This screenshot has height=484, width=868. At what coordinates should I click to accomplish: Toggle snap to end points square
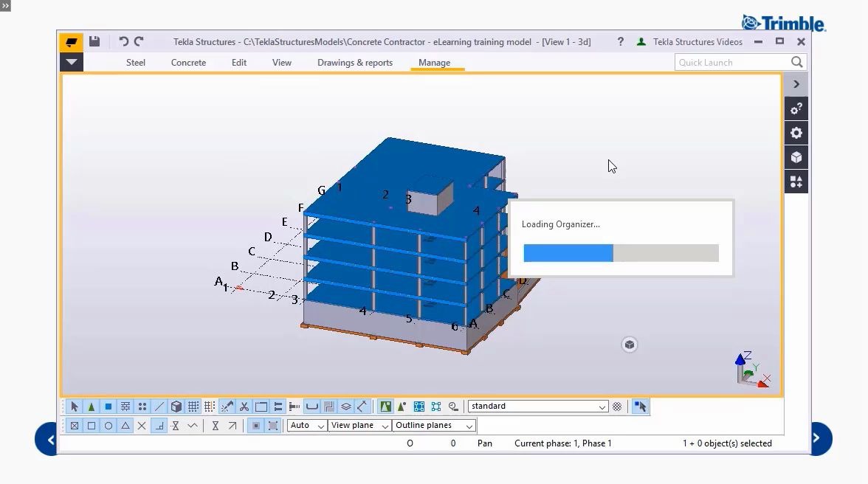tap(92, 426)
